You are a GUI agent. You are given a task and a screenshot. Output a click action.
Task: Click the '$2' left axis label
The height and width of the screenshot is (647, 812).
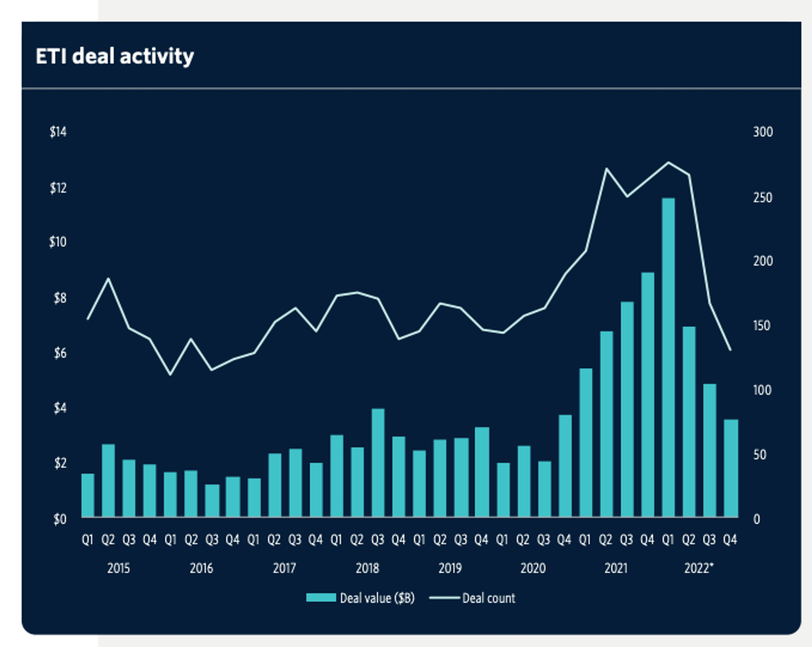(60, 463)
